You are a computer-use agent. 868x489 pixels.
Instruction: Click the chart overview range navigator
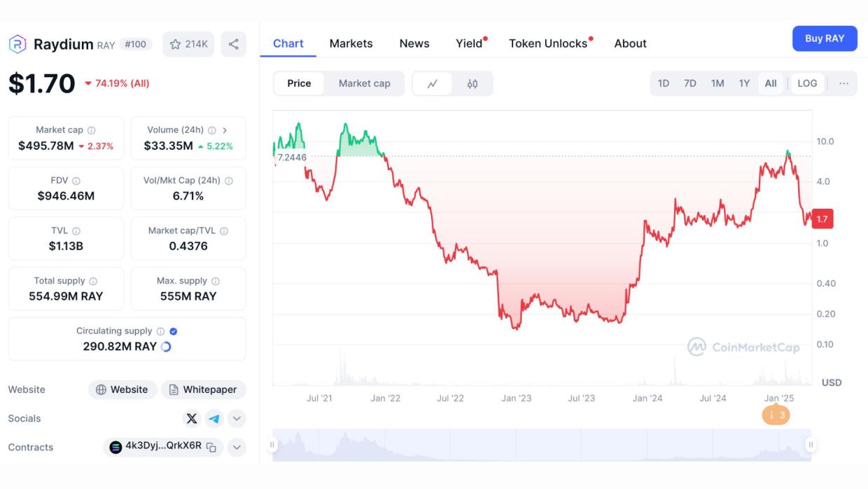(541, 445)
